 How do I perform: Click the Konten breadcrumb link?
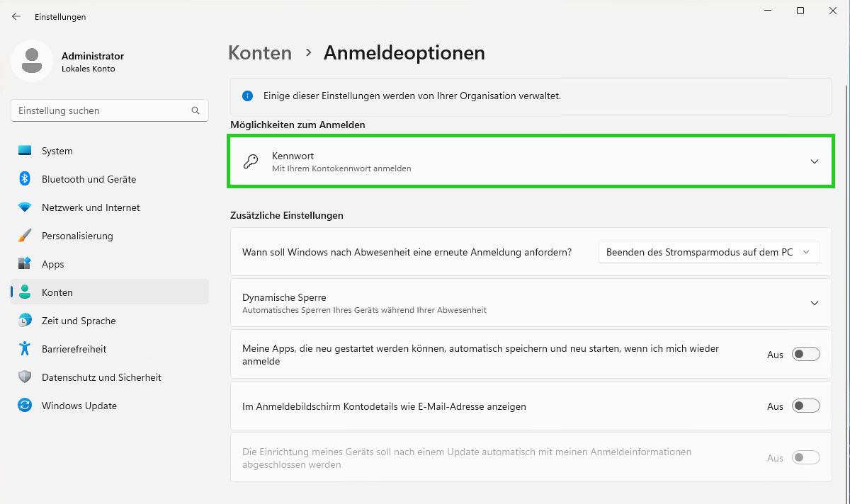259,52
